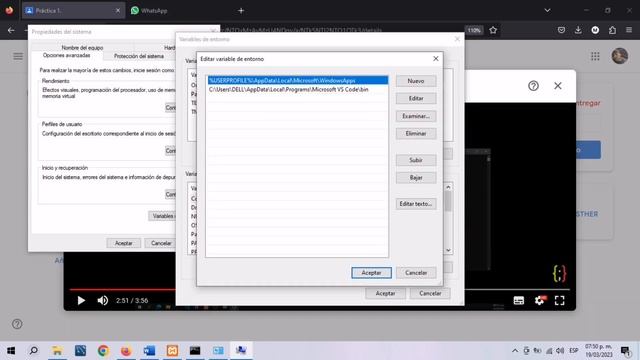Open the Firefox application menu
This screenshot has height=360, width=640.
pos(629,30)
